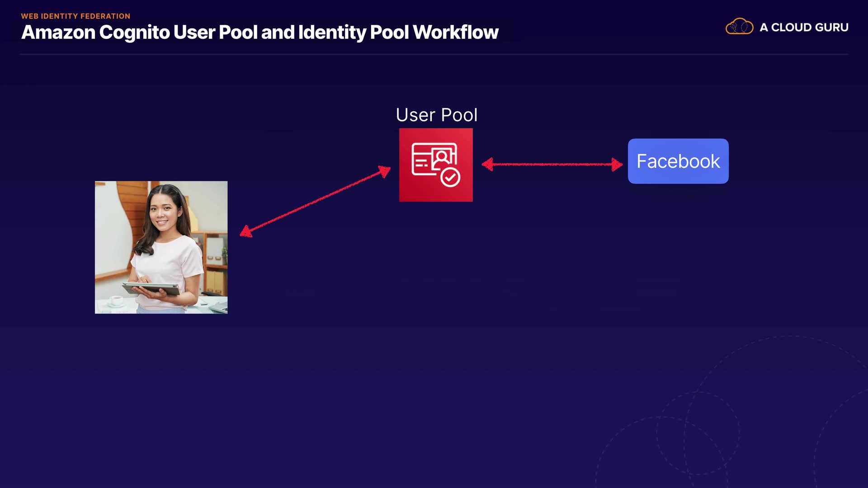
Task: Click the A Cloud Guru cloud logo
Action: pos(739,27)
